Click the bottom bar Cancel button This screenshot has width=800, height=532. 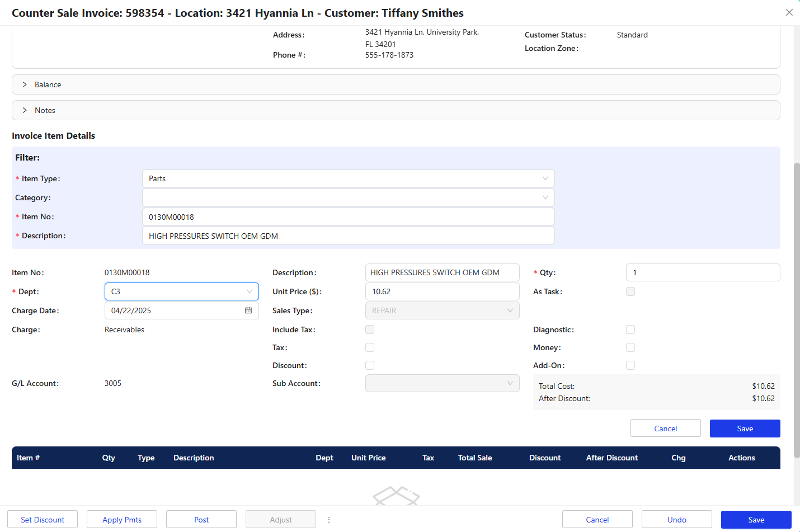(x=597, y=520)
